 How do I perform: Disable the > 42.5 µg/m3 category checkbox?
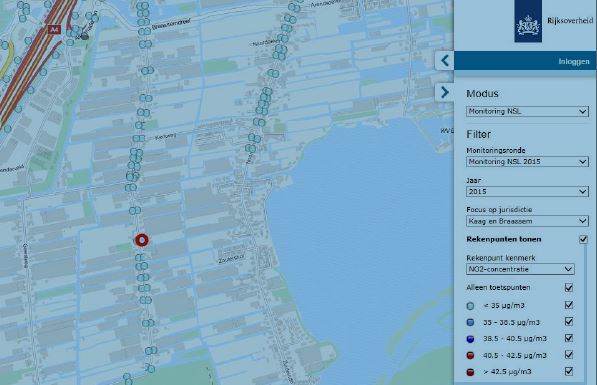click(x=568, y=371)
